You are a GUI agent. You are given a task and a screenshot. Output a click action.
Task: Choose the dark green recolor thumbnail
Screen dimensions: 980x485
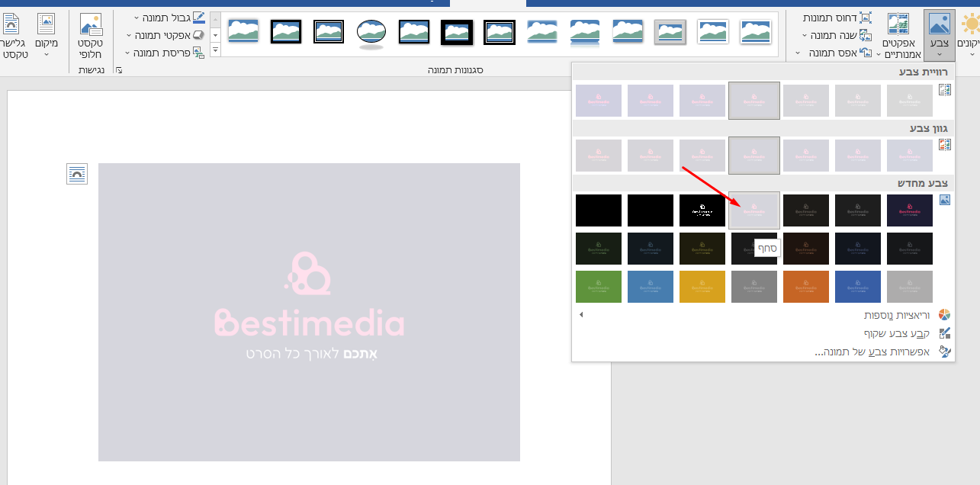pos(599,249)
